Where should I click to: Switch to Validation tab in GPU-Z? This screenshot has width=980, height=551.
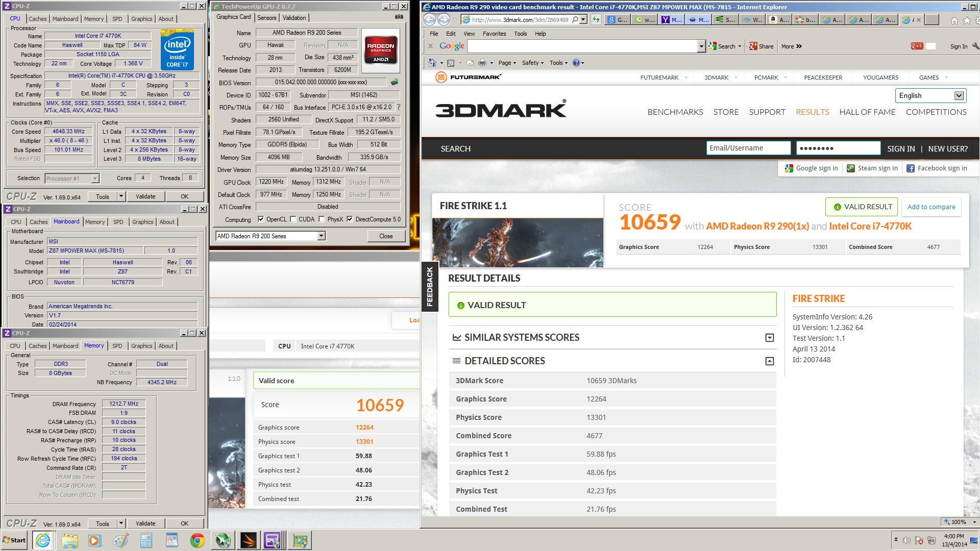pyautogui.click(x=295, y=17)
